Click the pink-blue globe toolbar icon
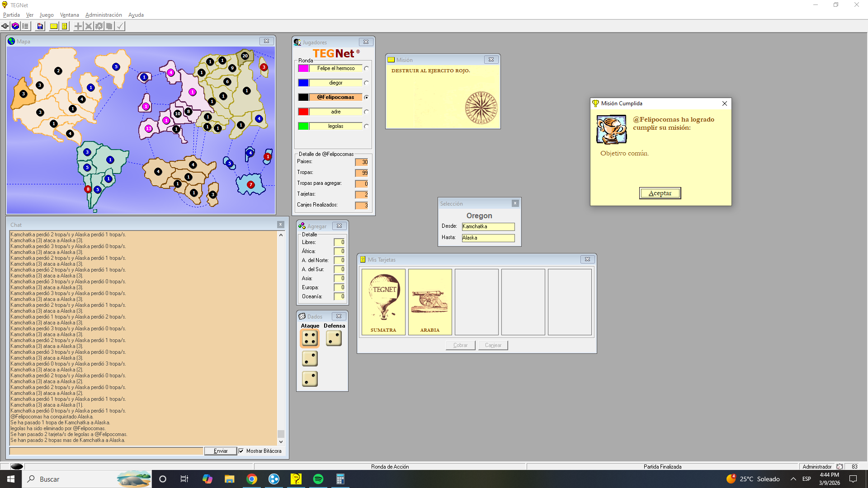The height and width of the screenshot is (488, 868). (15, 26)
